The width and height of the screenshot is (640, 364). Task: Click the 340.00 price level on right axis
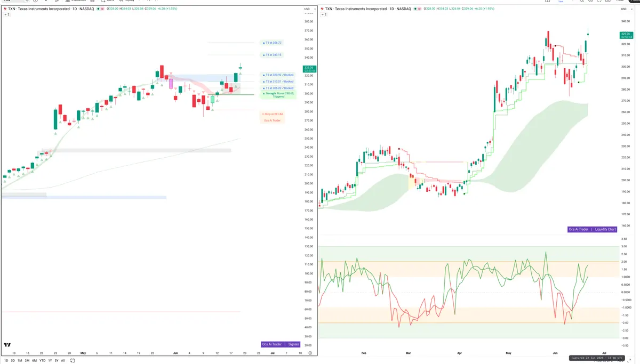626,22
